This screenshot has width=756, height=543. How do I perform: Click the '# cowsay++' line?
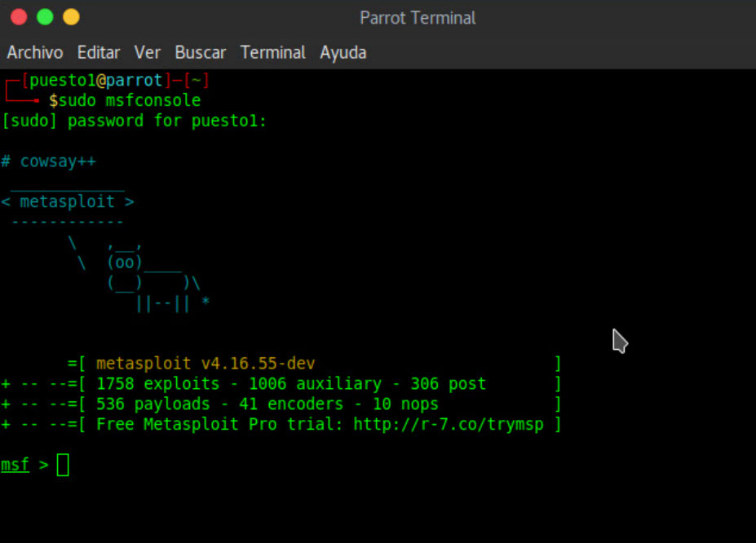tap(48, 161)
